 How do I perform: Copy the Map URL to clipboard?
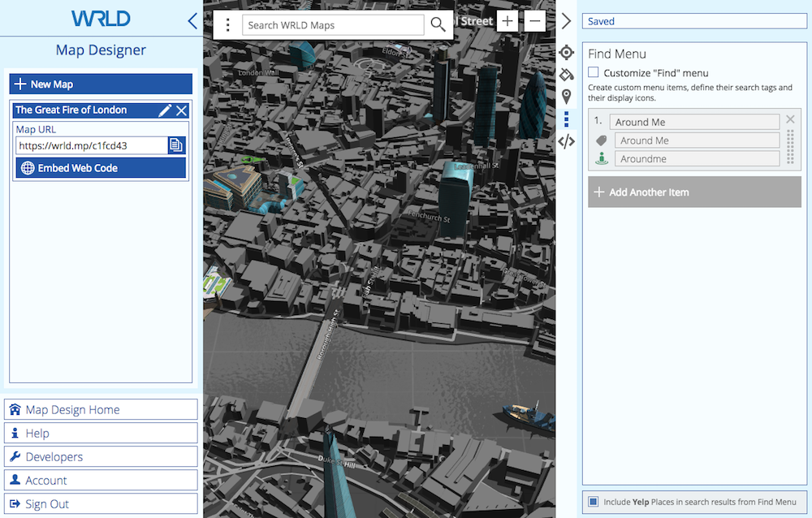pyautogui.click(x=176, y=145)
